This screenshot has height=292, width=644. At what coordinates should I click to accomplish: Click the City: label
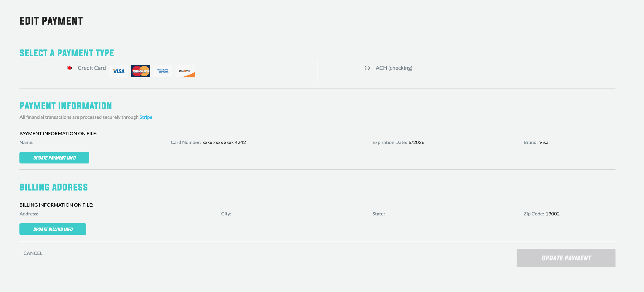[226, 214]
